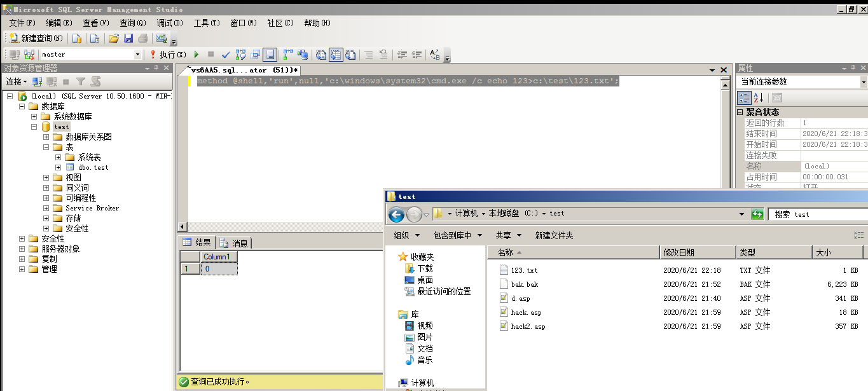868x391 pixels.
Task: Expand the dbo.test table node
Action: (59, 167)
